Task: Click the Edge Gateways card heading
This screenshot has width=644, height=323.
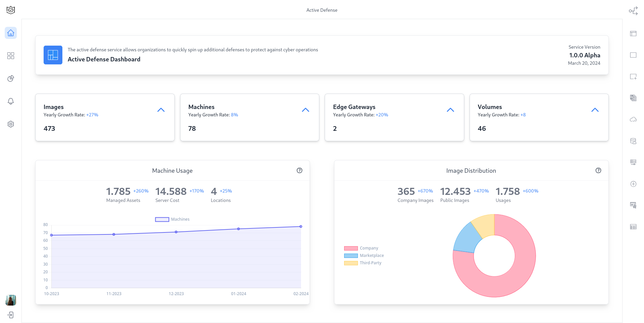Action: [354, 107]
